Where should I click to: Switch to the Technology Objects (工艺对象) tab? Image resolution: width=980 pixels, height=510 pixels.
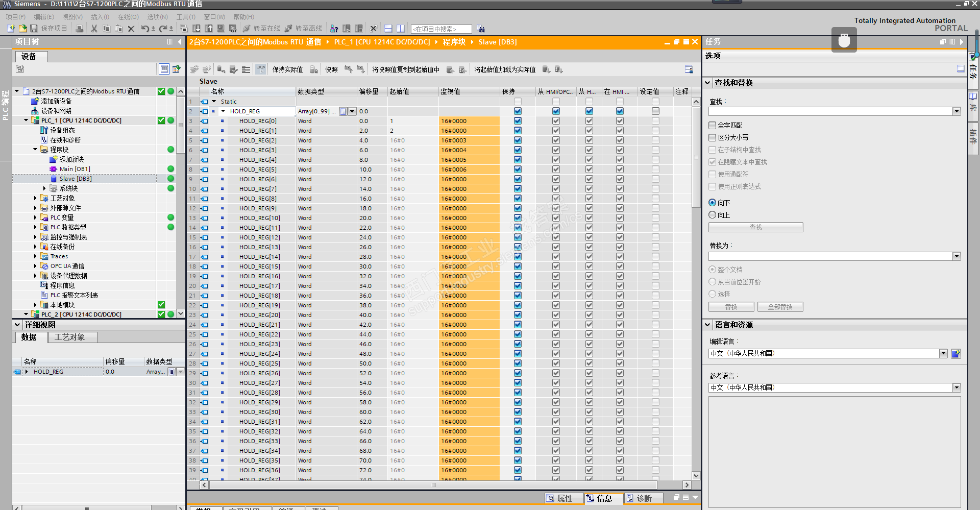(69, 337)
